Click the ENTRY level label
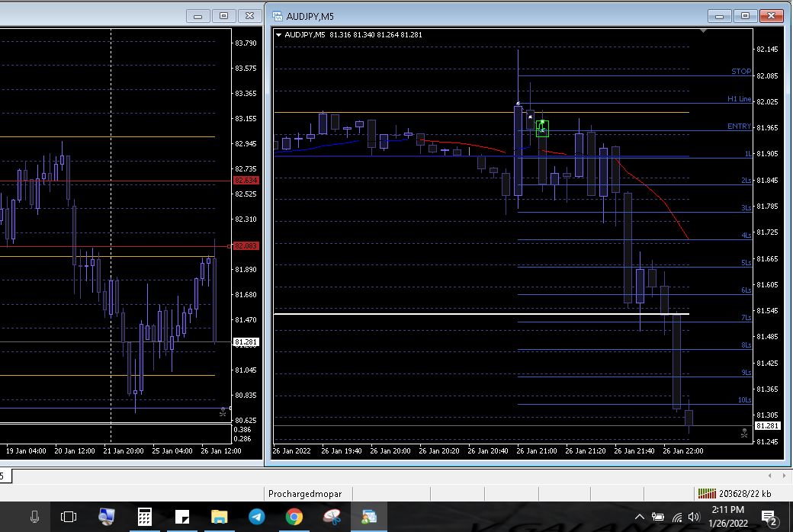The height and width of the screenshot is (532, 793). [739, 127]
